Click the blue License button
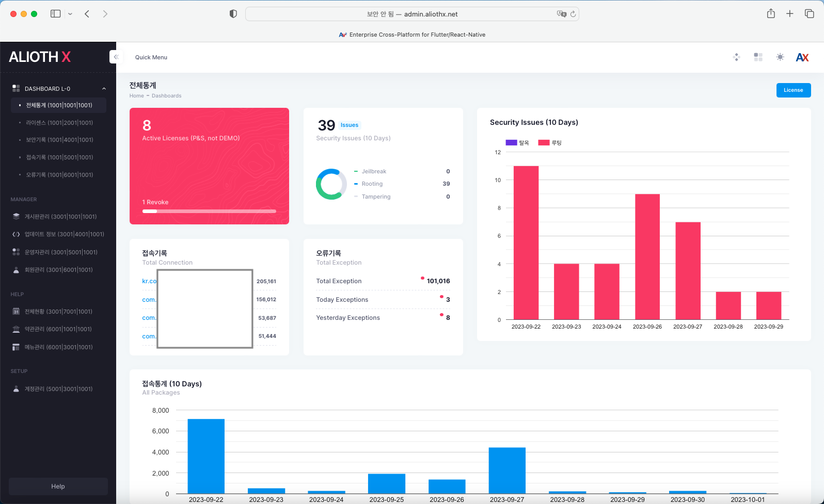This screenshot has height=504, width=824. tap(793, 90)
